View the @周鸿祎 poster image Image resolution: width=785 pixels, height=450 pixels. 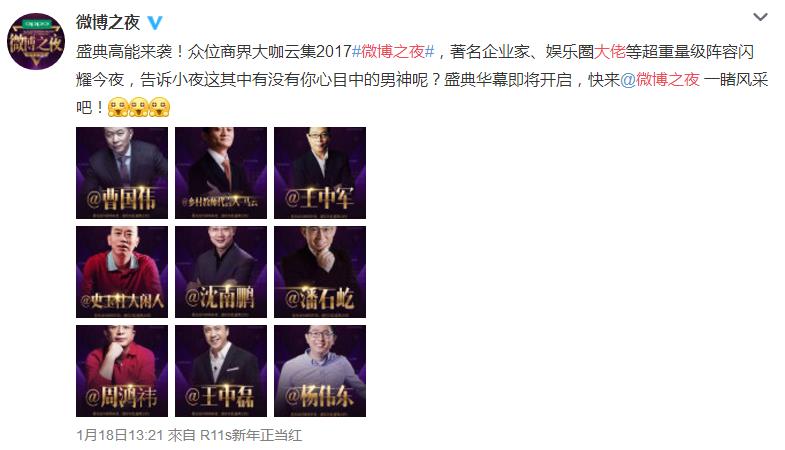pyautogui.click(x=122, y=371)
